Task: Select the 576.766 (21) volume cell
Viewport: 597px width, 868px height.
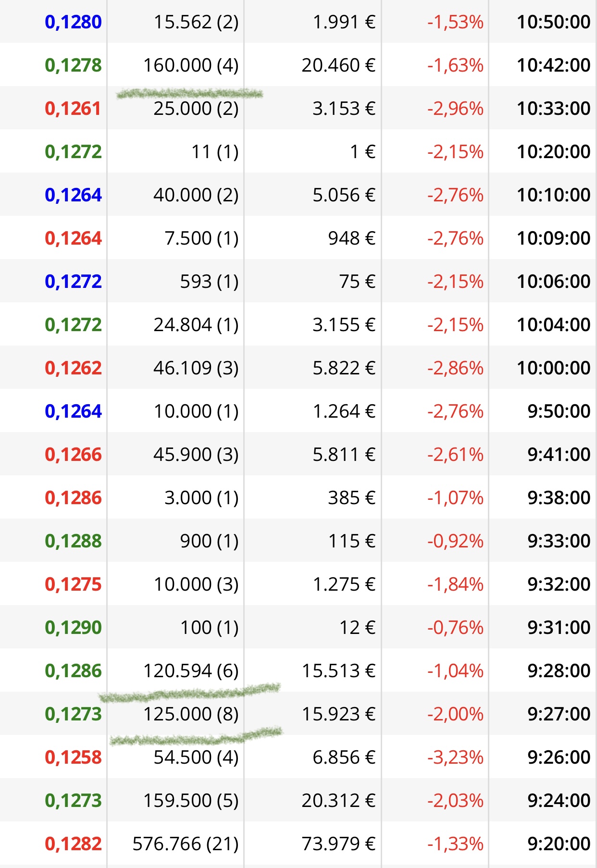Action: tap(186, 844)
